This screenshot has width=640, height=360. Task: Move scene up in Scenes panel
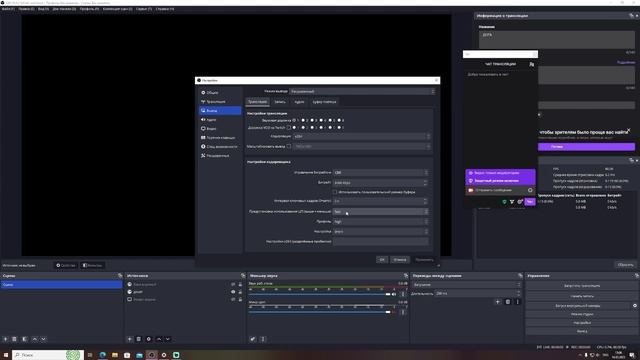35,339
